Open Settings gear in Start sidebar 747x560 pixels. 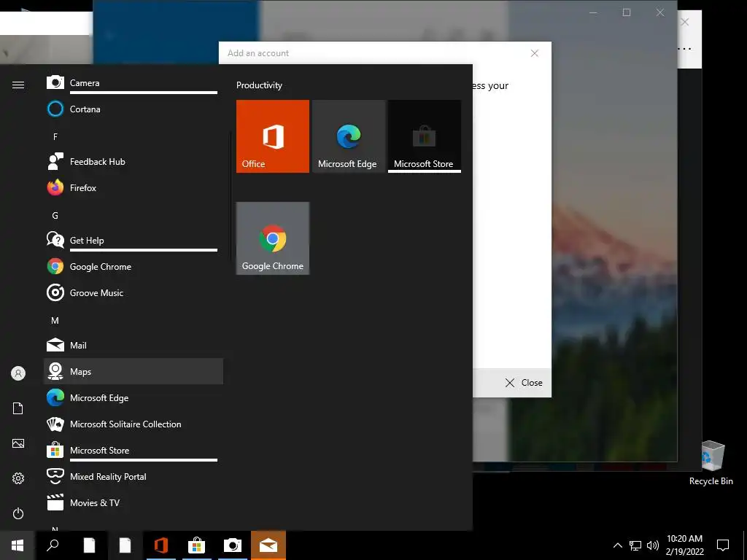18,478
